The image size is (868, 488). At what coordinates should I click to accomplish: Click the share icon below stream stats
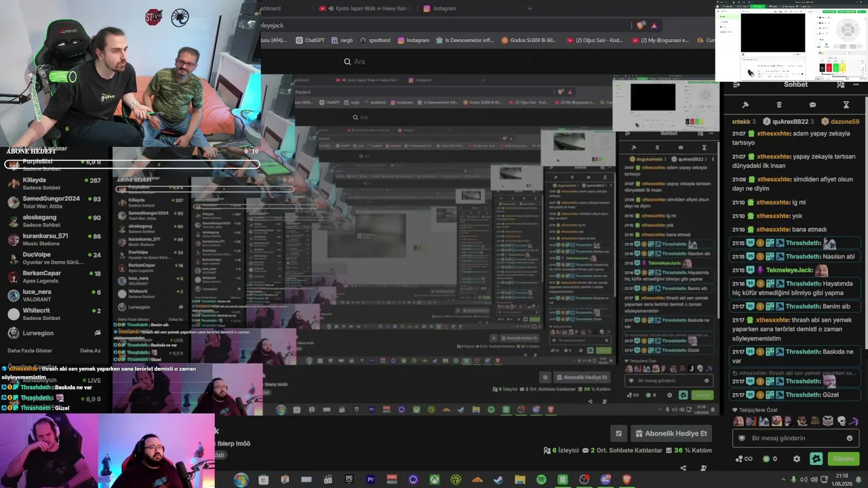[683, 467]
